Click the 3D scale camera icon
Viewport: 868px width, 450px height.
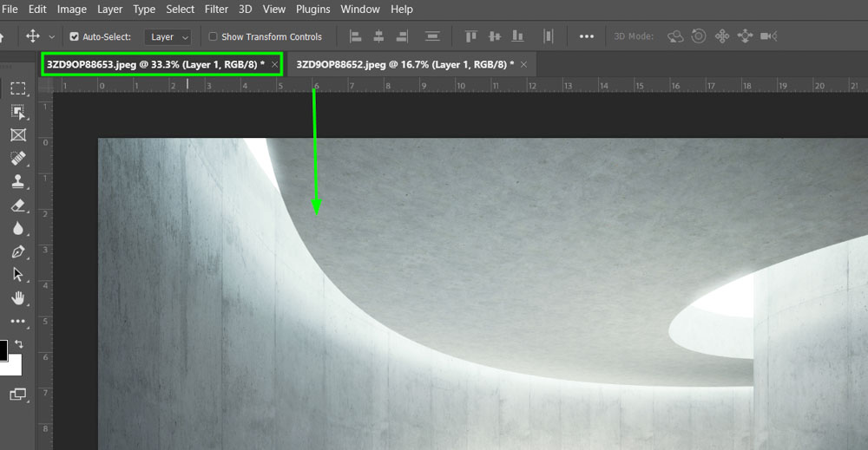tap(769, 36)
